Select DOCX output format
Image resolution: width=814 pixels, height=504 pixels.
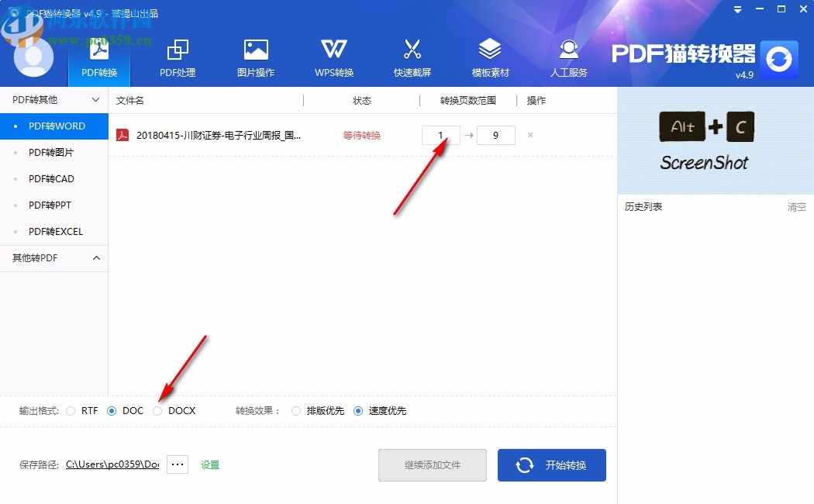pyautogui.click(x=160, y=411)
